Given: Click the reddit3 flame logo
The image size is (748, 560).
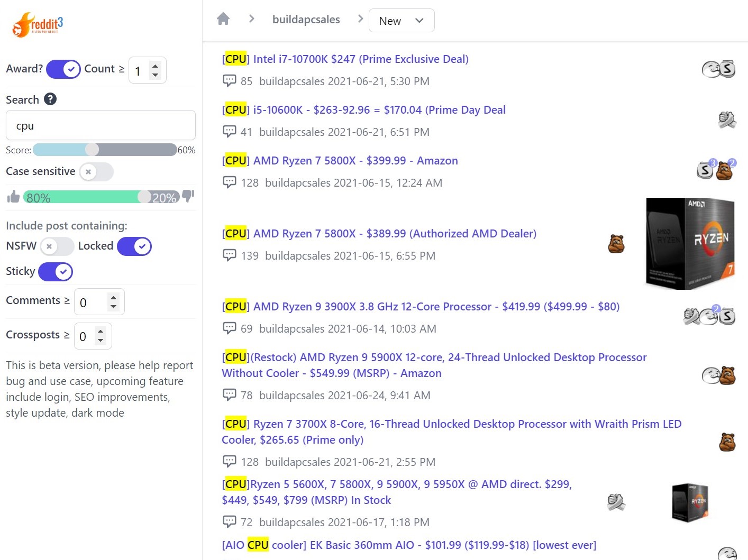Looking at the screenshot, I should 38,25.
